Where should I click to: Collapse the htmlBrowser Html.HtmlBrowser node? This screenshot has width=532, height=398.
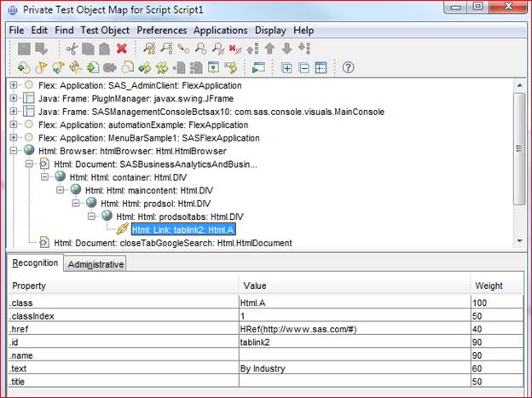14,151
